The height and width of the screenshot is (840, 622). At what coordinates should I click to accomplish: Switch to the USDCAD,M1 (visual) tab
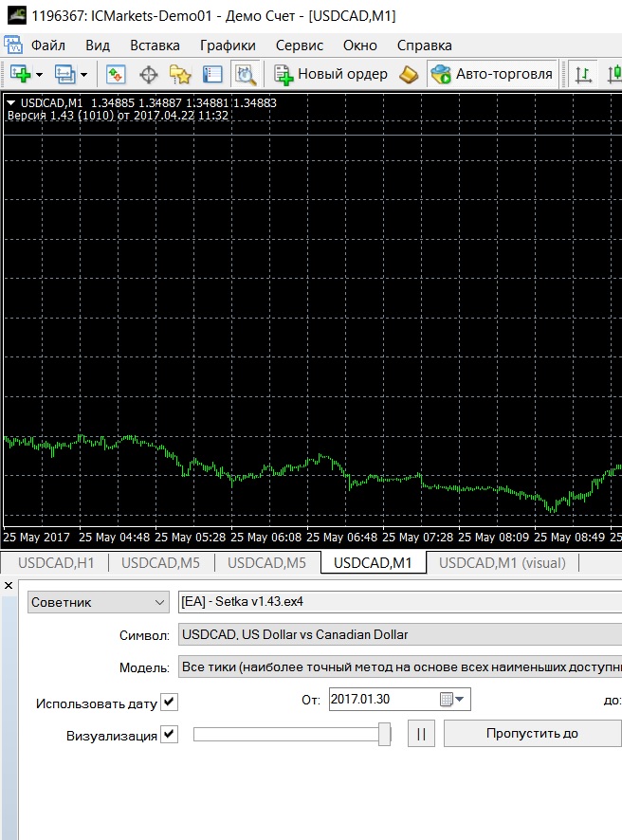coord(502,563)
